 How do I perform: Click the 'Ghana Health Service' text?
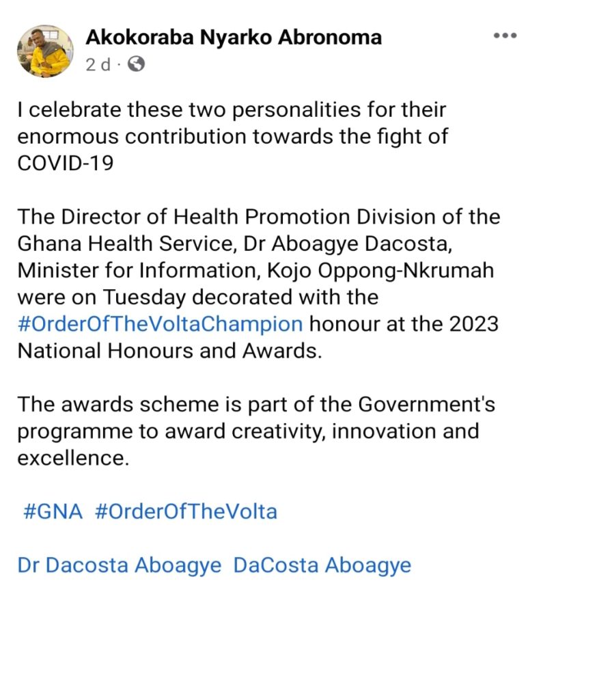tap(126, 244)
